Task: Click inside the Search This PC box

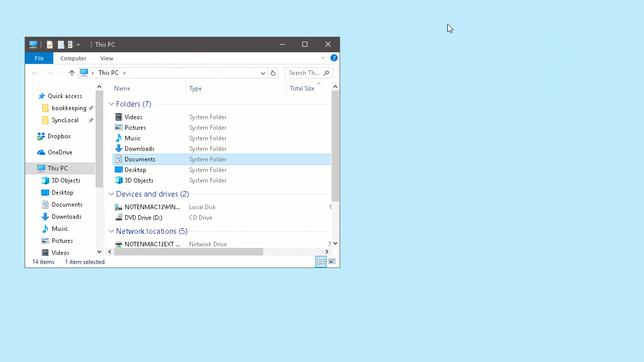Action: [304, 73]
